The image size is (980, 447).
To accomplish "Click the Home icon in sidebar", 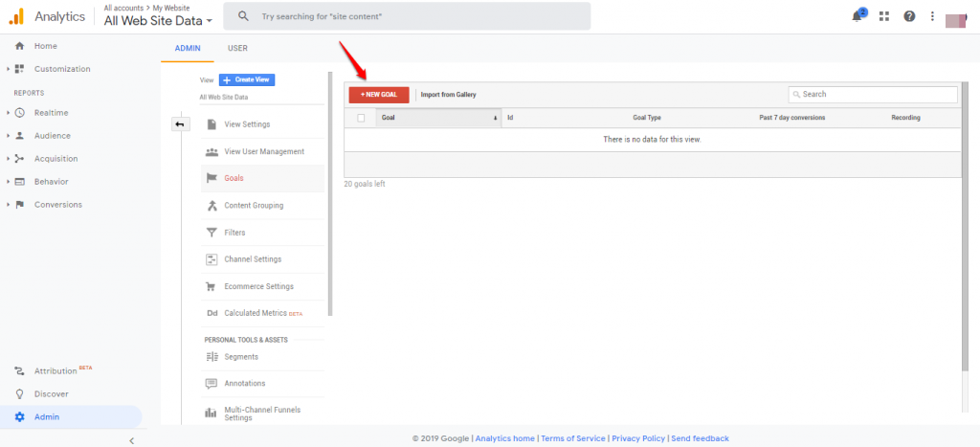I will 20,46.
